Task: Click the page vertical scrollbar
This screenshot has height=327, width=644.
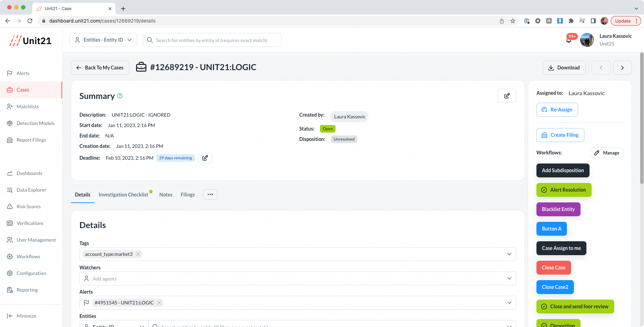Action: pyautogui.click(x=642, y=118)
